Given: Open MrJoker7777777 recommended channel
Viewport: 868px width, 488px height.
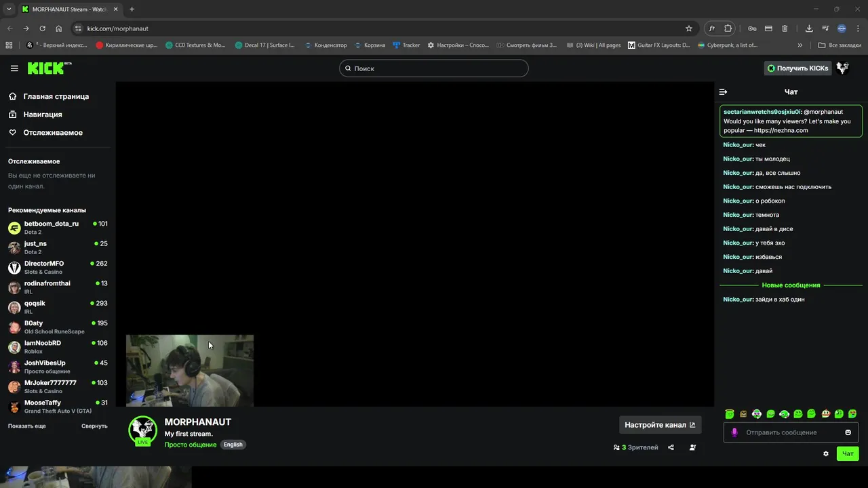Looking at the screenshot, I should 58,386.
